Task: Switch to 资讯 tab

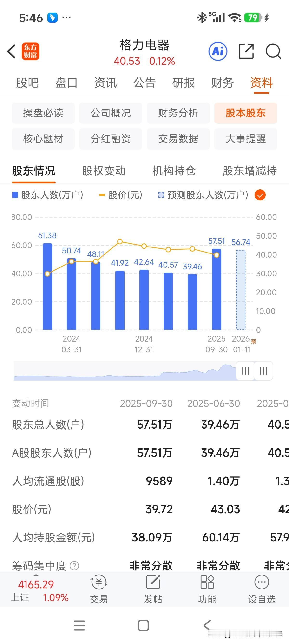Action: click(105, 83)
